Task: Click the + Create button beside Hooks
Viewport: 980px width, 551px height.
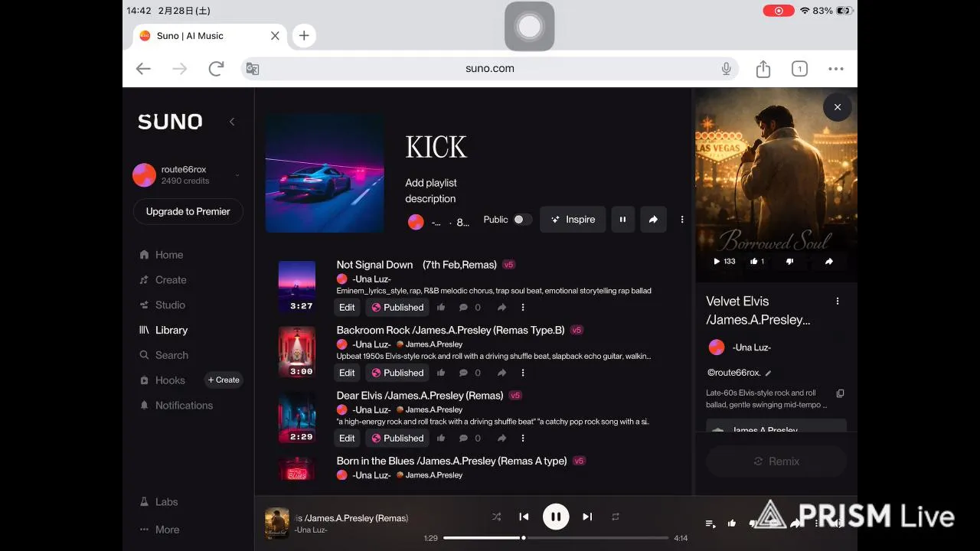Action: (224, 380)
